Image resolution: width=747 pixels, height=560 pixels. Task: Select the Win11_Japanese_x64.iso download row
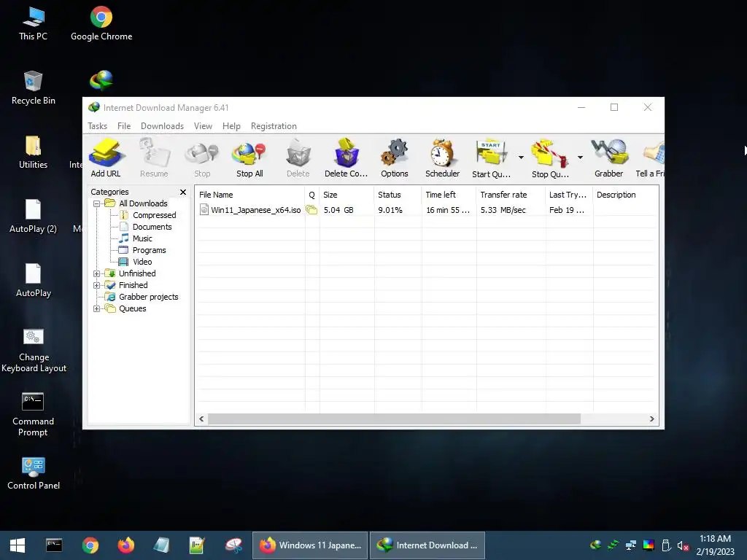pos(427,210)
